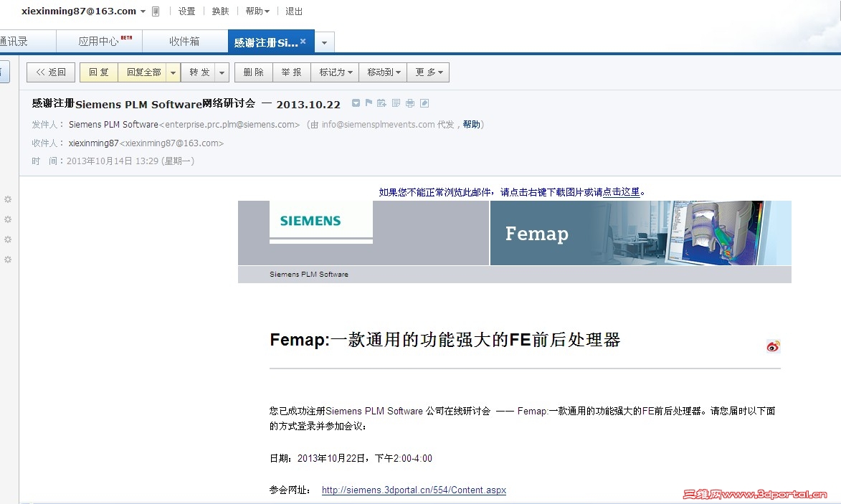Click the phone icon beside account email
The height and width of the screenshot is (504, 841).
click(x=156, y=11)
